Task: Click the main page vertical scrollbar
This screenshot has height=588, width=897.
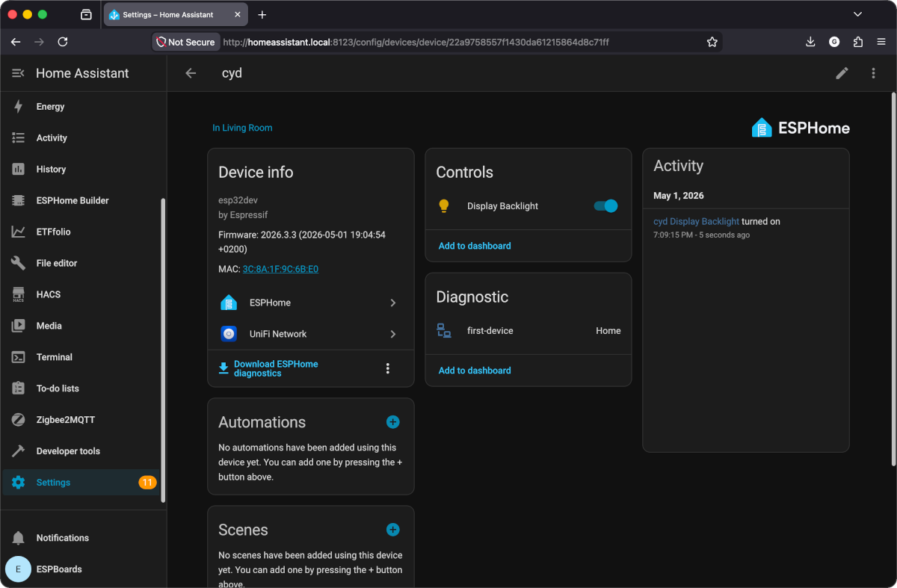Action: tap(893, 280)
